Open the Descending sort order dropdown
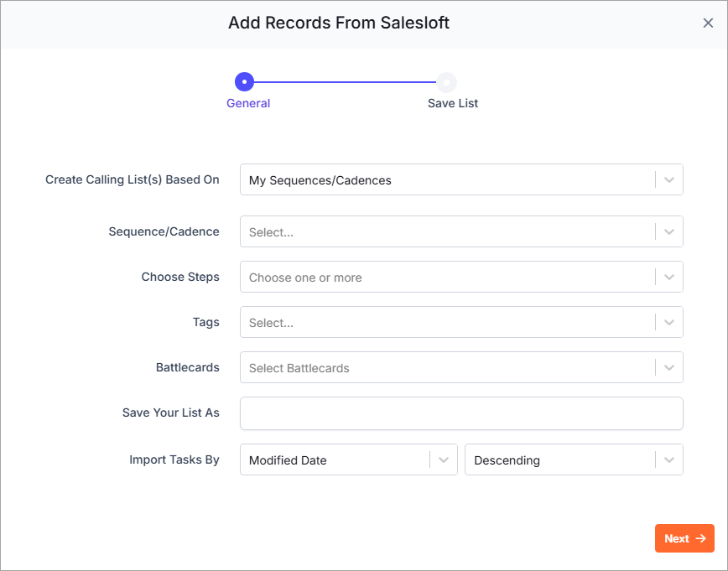Screen dimensions: 728x571 click(574, 459)
